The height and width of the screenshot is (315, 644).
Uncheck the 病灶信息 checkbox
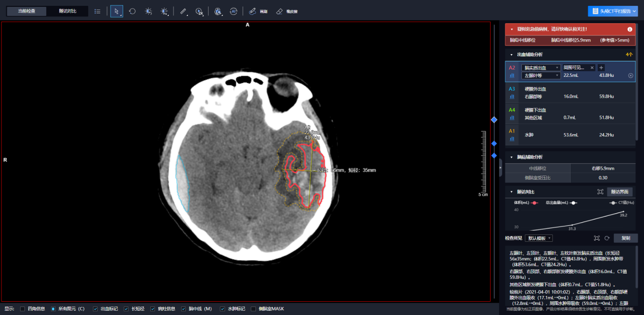(152, 309)
